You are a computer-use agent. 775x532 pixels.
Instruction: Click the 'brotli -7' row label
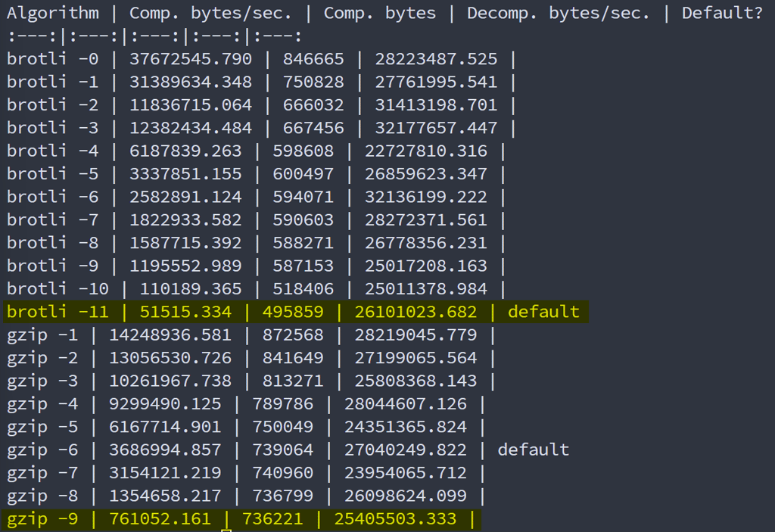click(x=53, y=219)
